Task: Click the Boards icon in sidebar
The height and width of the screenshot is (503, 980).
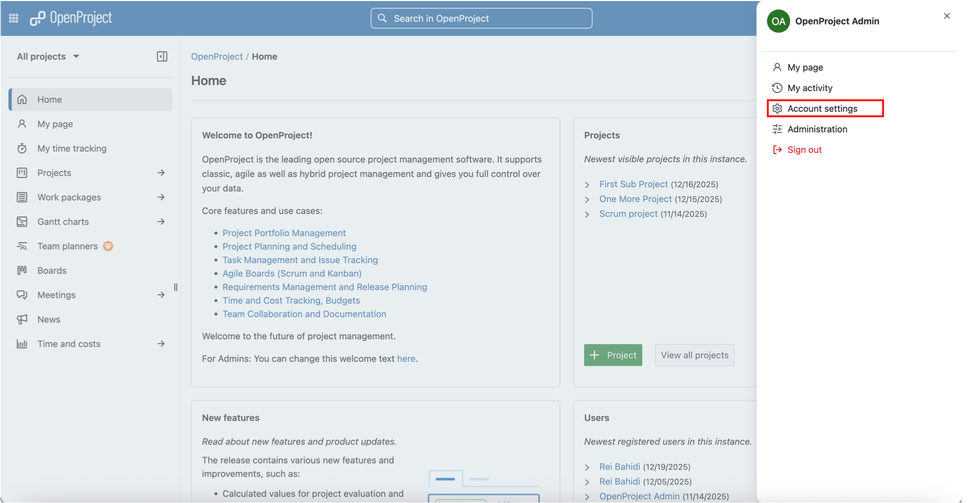Action: point(22,271)
